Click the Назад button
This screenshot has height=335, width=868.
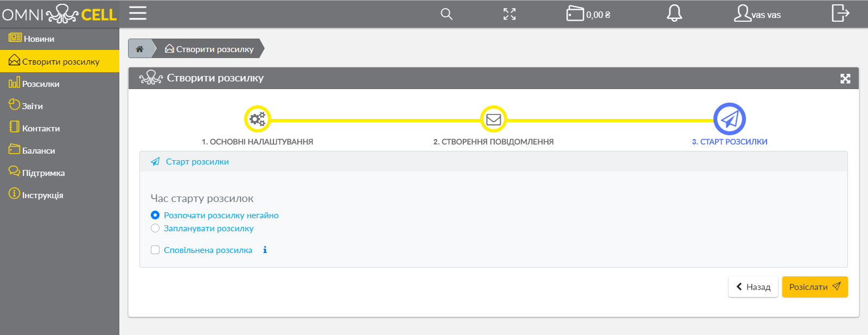pos(753,287)
